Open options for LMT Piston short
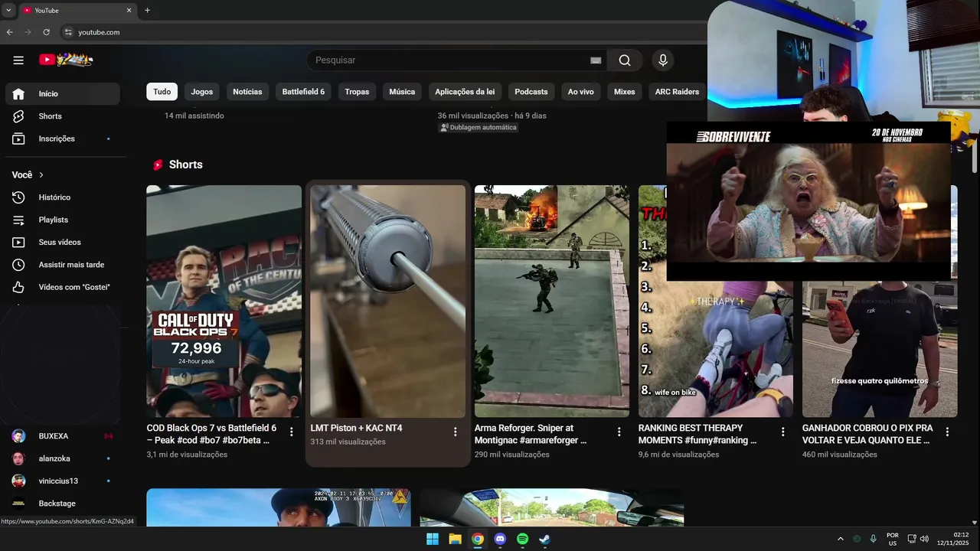Screen dimensions: 980x551 pyautogui.click(x=456, y=432)
